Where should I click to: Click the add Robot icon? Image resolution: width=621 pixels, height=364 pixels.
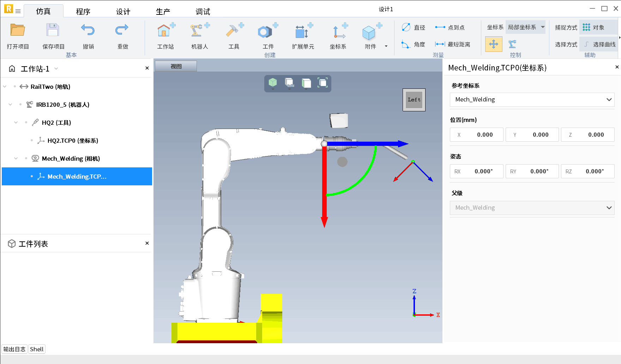click(x=199, y=31)
